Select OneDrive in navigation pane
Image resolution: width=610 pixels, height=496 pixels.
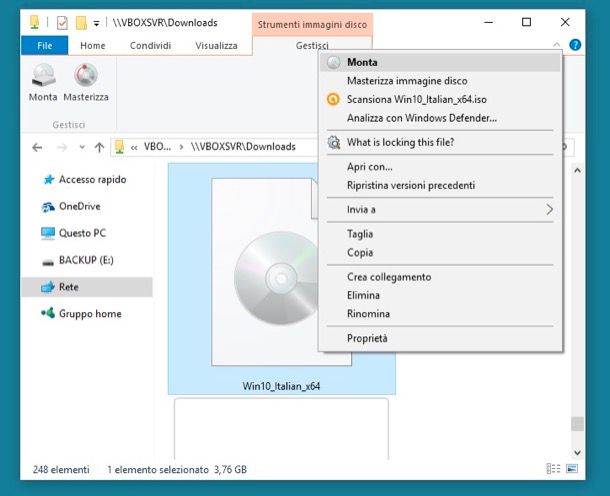(x=80, y=206)
